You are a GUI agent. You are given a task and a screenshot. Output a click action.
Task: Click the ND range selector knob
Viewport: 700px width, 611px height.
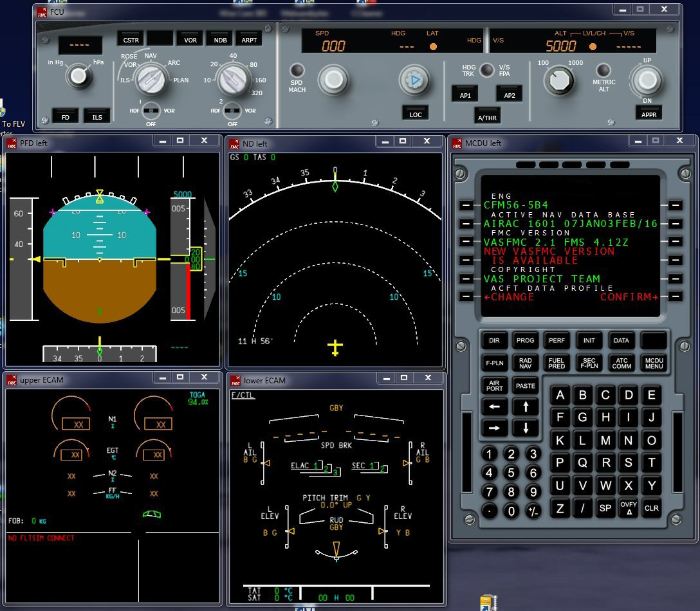click(232, 80)
